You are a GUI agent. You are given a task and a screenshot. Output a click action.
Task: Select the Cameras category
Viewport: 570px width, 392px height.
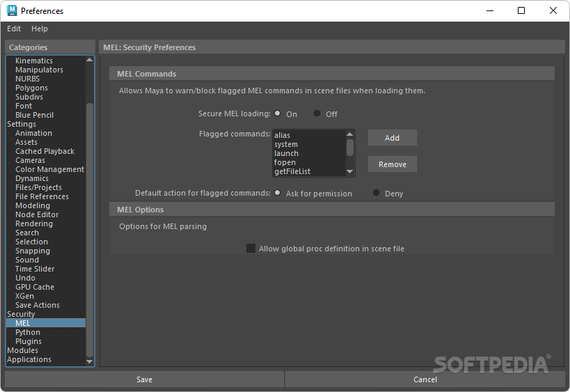tap(46, 160)
